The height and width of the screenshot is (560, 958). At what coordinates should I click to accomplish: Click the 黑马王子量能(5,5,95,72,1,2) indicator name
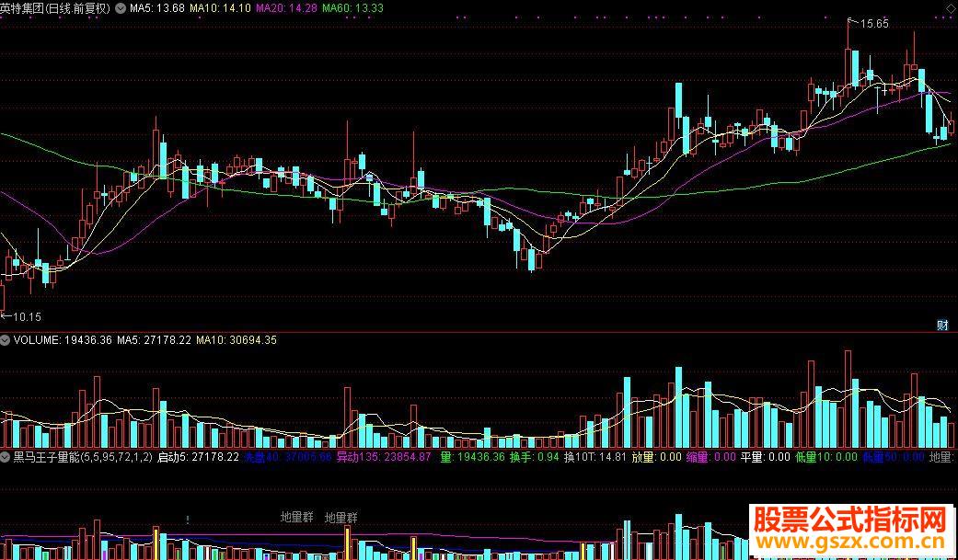tap(83, 456)
